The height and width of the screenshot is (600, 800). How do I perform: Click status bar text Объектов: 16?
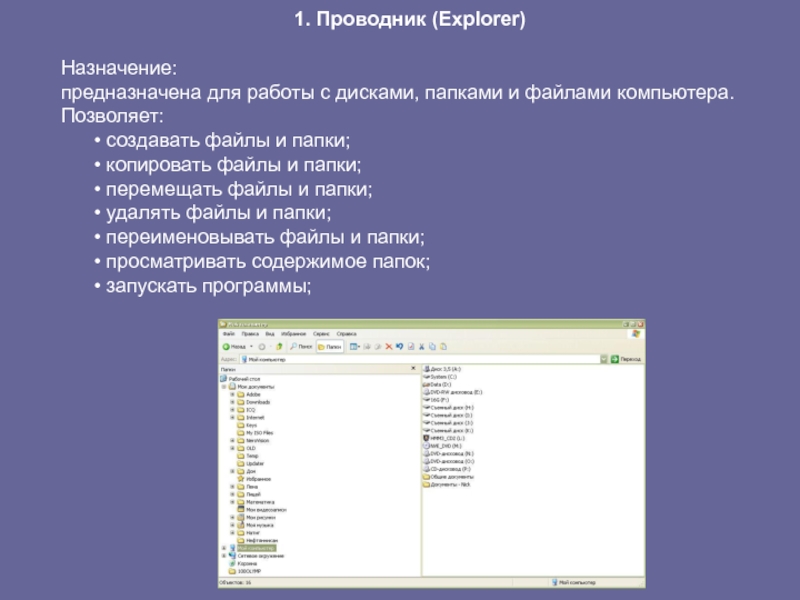tap(235, 582)
